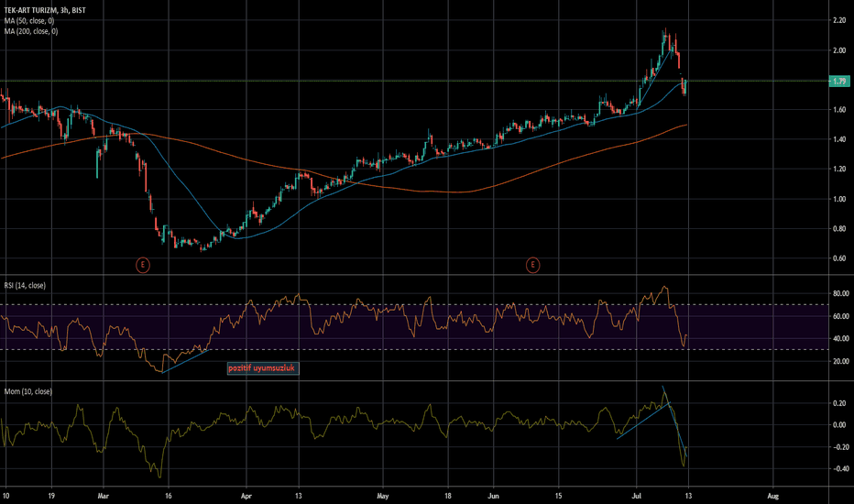The image size is (854, 504).
Task: Click the Mar date on time axis
Action: coord(103,496)
